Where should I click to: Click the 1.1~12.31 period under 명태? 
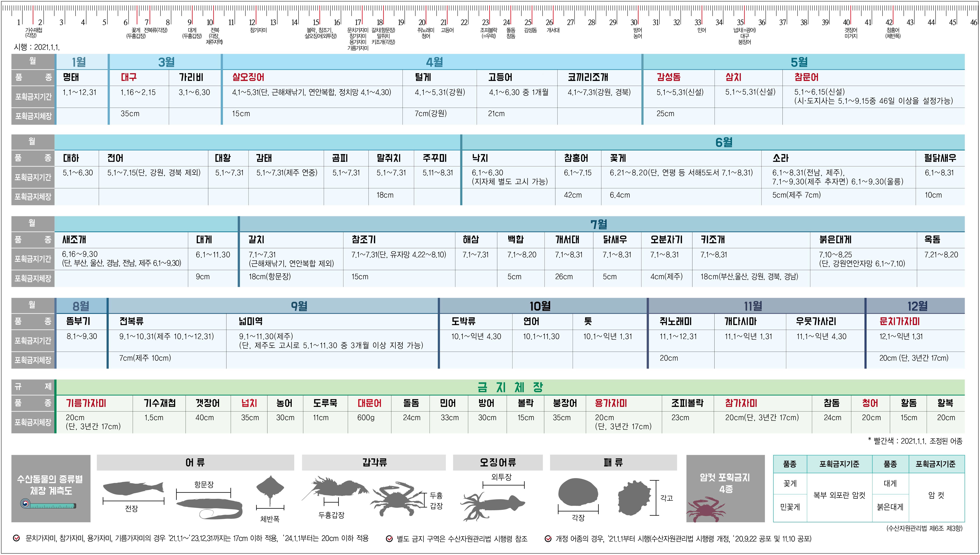pyautogui.click(x=79, y=93)
